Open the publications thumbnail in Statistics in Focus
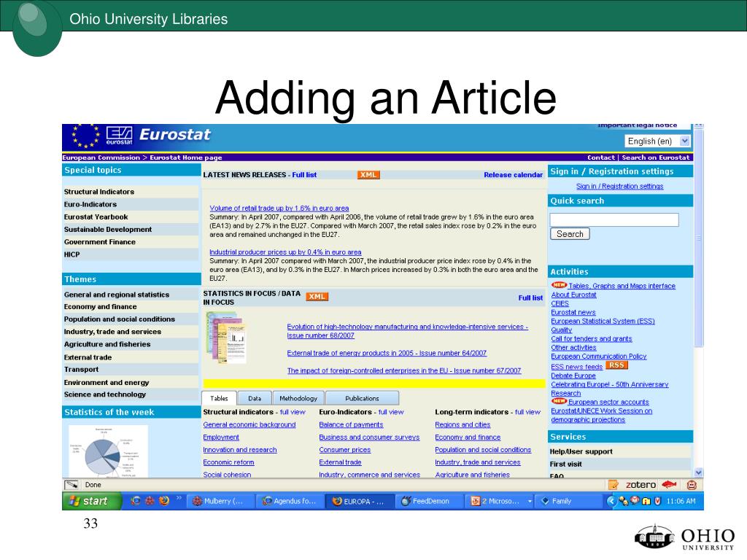Image resolution: width=747 pixels, height=560 pixels. (x=226, y=338)
